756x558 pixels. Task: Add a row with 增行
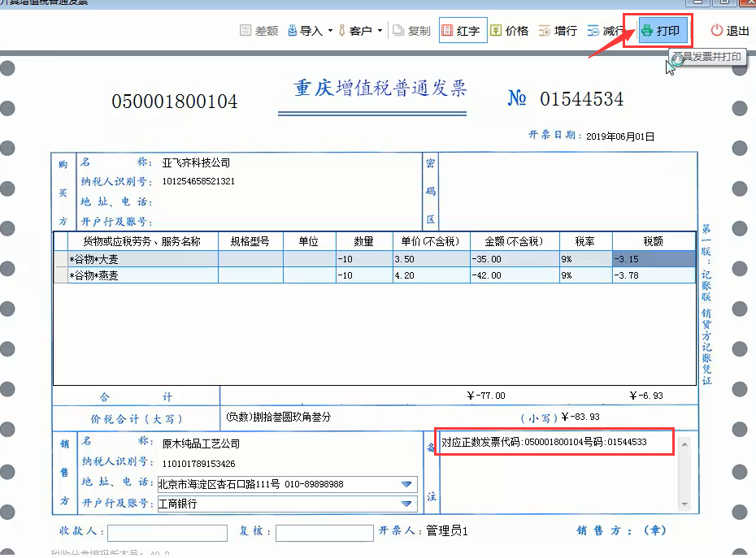(x=558, y=31)
